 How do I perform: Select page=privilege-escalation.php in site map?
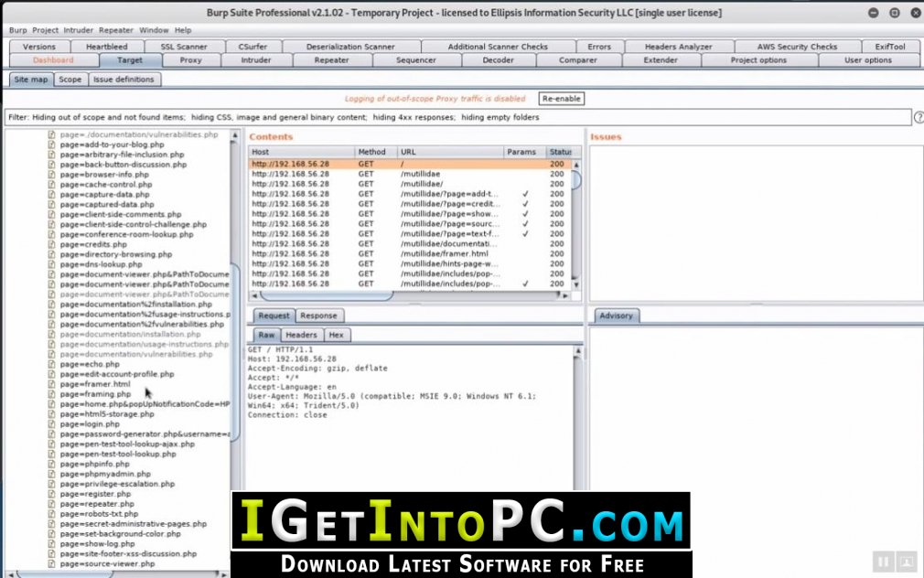point(117,484)
